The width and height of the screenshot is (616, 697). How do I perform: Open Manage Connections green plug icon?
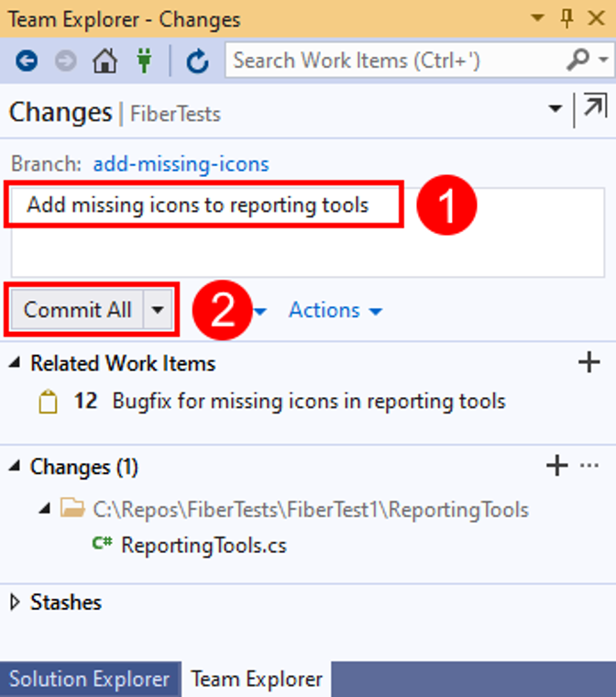[144, 61]
